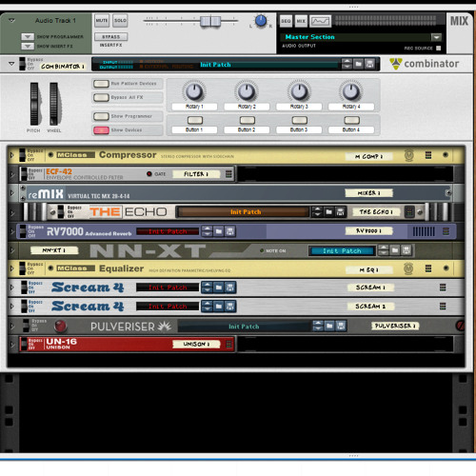Open Master Section audio output dropdown
The width and height of the screenshot is (476, 476).
pos(436,37)
